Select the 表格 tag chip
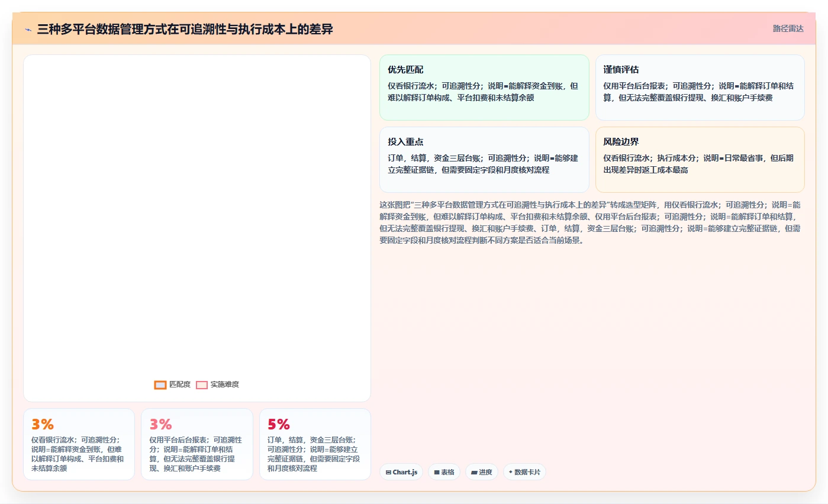Screen dimensions: 828x504 click(x=444, y=472)
